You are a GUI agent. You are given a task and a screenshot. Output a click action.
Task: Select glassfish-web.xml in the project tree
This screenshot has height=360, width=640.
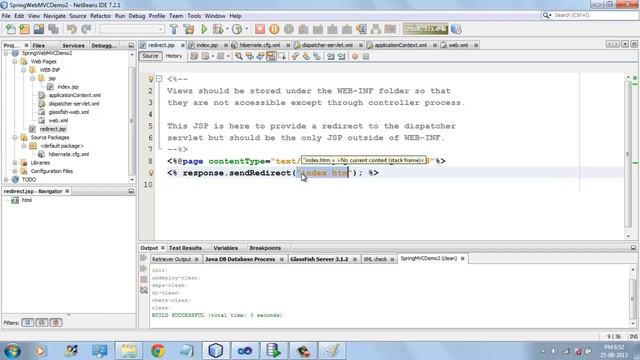(x=69, y=112)
